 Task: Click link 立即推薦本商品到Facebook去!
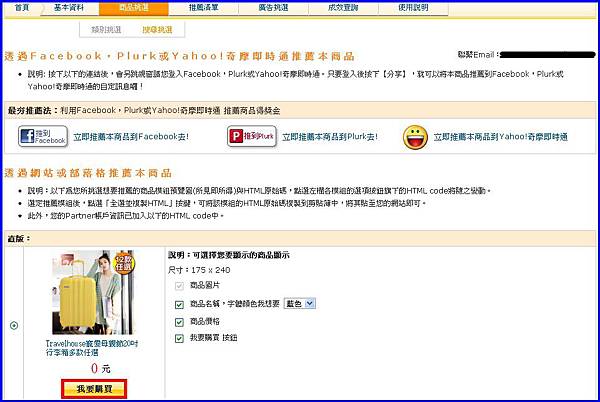point(131,137)
